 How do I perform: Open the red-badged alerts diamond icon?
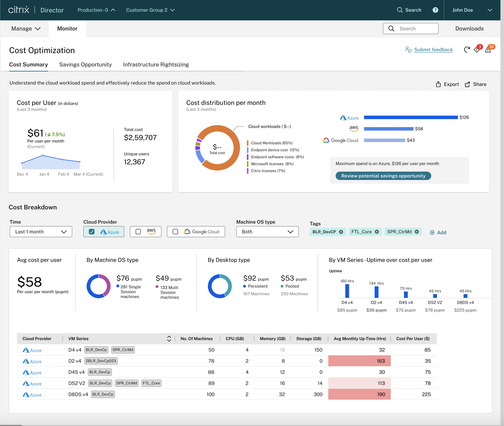(477, 50)
